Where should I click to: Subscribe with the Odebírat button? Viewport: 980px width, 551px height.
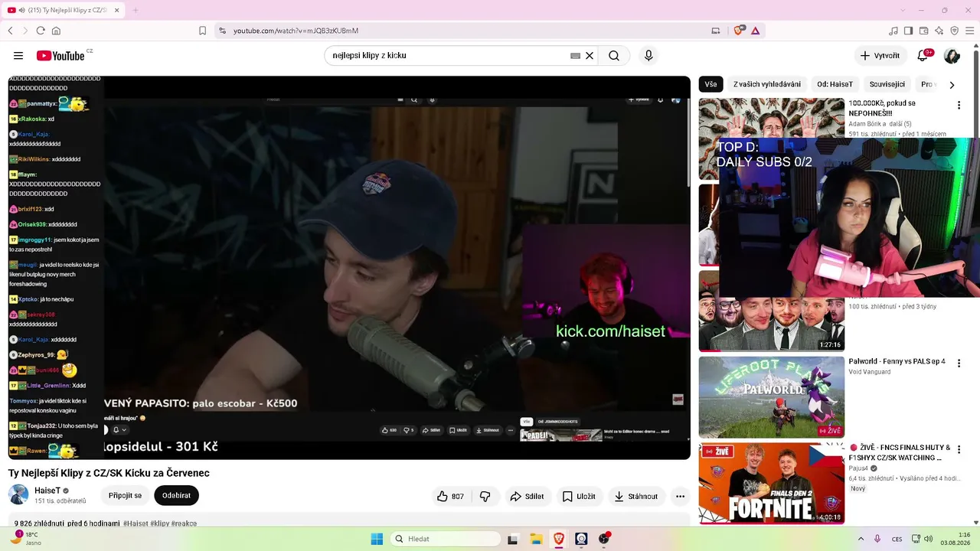coord(176,495)
